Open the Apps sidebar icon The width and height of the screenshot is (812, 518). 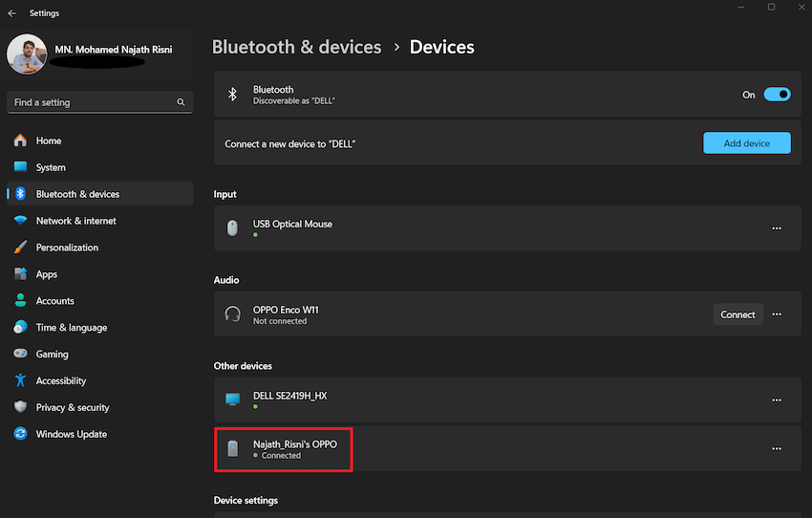point(20,274)
